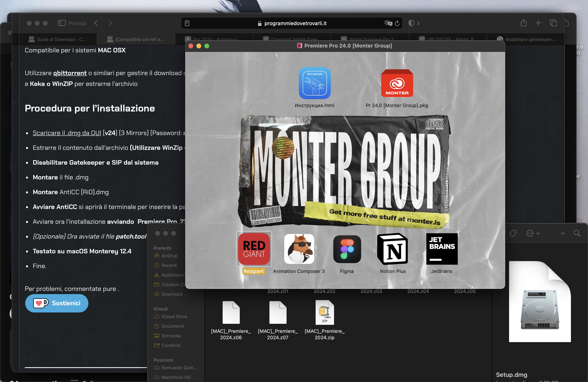
Task: Click 2024.z05 file label in Finder
Action: [465, 291]
